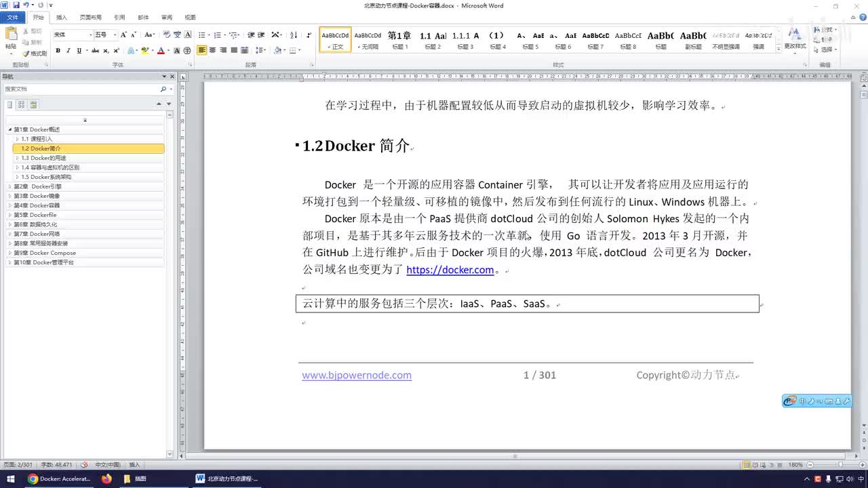
Task: Apply the 标题 1 style
Action: 399,40
